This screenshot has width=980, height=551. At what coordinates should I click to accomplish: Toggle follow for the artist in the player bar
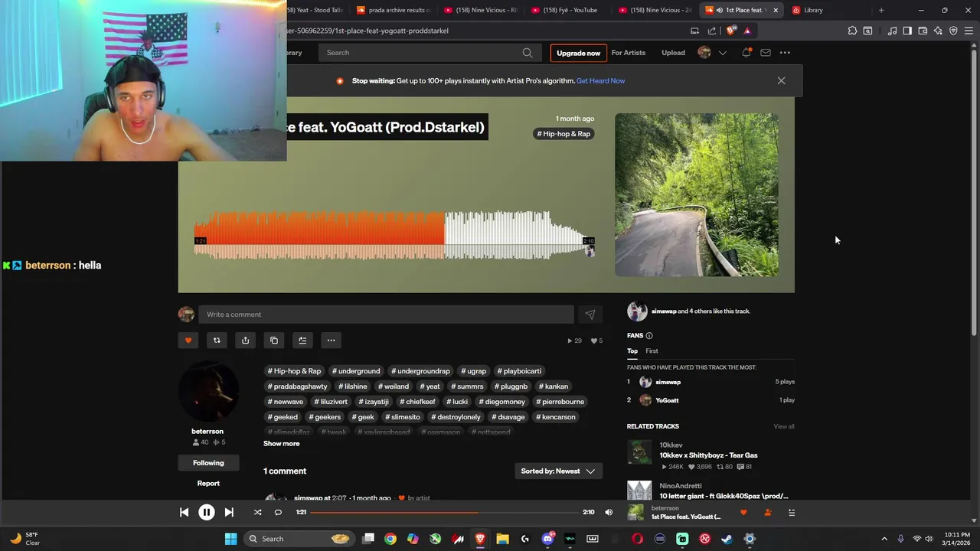pyautogui.click(x=767, y=513)
